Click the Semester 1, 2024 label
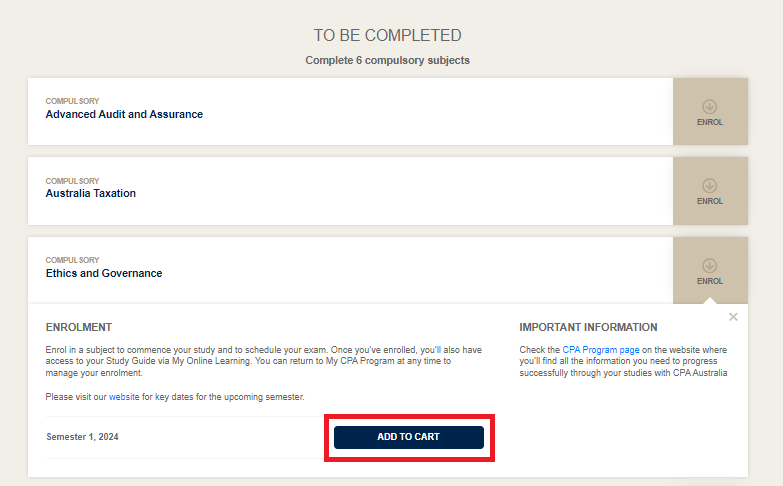The width and height of the screenshot is (783, 486). pos(82,437)
